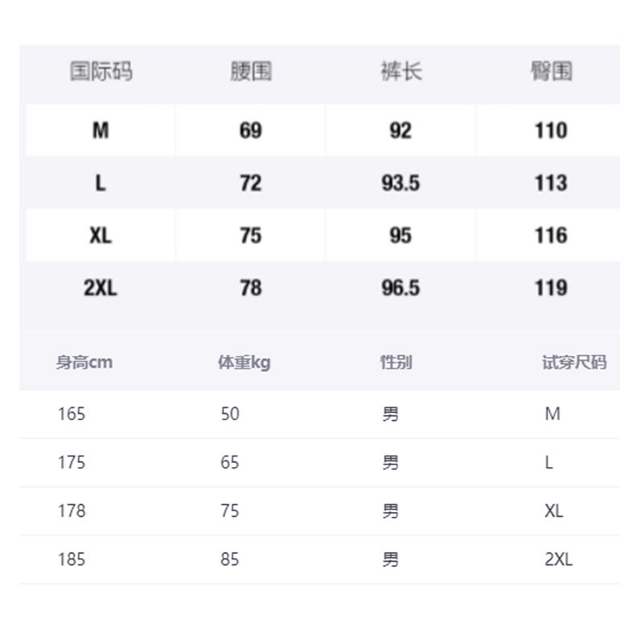The height and width of the screenshot is (644, 644).
Task: Click the 试穿尺码 column header
Action: click(574, 362)
